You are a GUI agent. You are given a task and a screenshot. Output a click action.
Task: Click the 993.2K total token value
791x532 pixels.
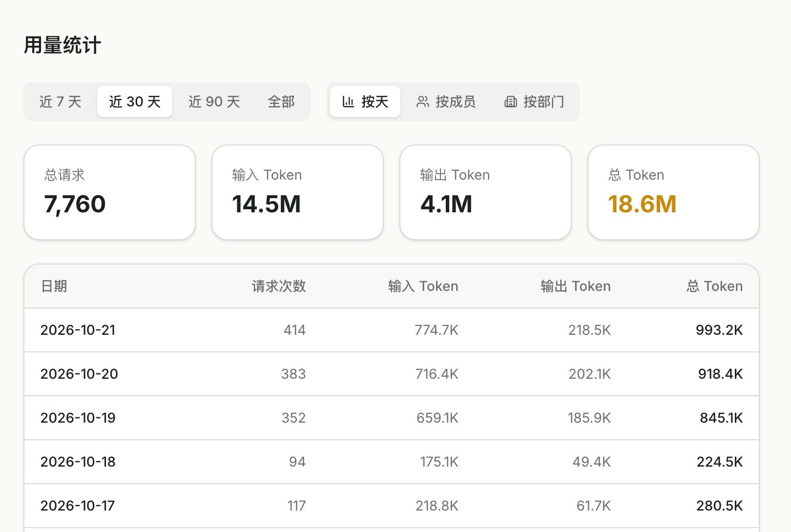coord(719,330)
